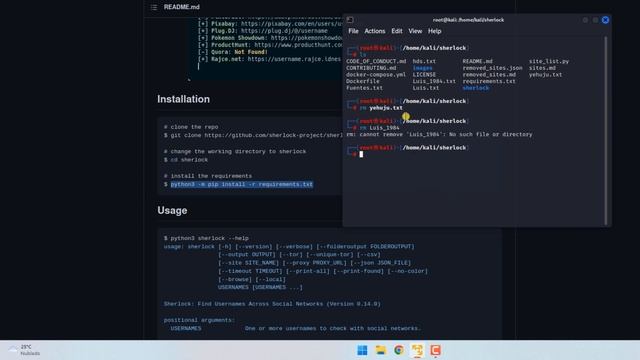The image size is (640, 360).
Task: Click Luis_1984.txt in terminal listing
Action: point(434,81)
